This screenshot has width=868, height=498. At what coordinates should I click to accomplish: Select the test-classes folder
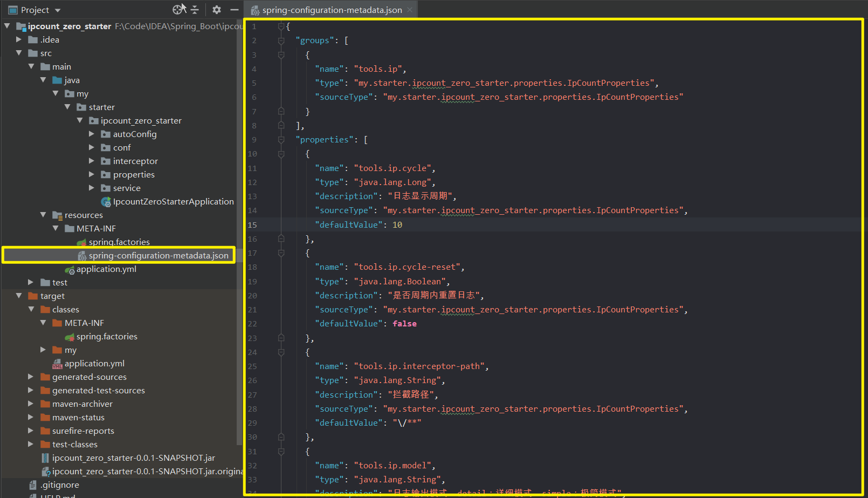pyautogui.click(x=75, y=444)
